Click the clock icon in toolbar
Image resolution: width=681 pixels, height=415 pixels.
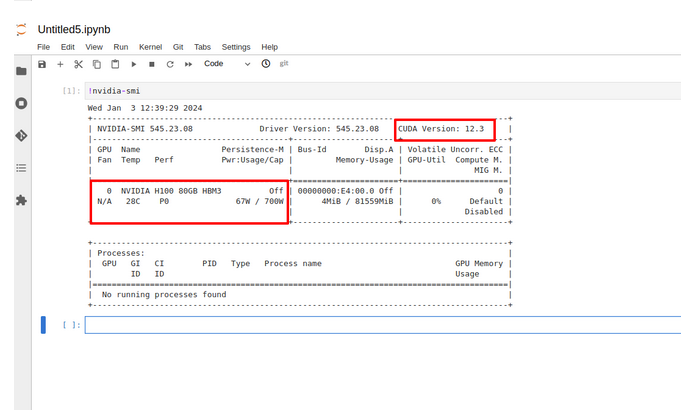(266, 64)
